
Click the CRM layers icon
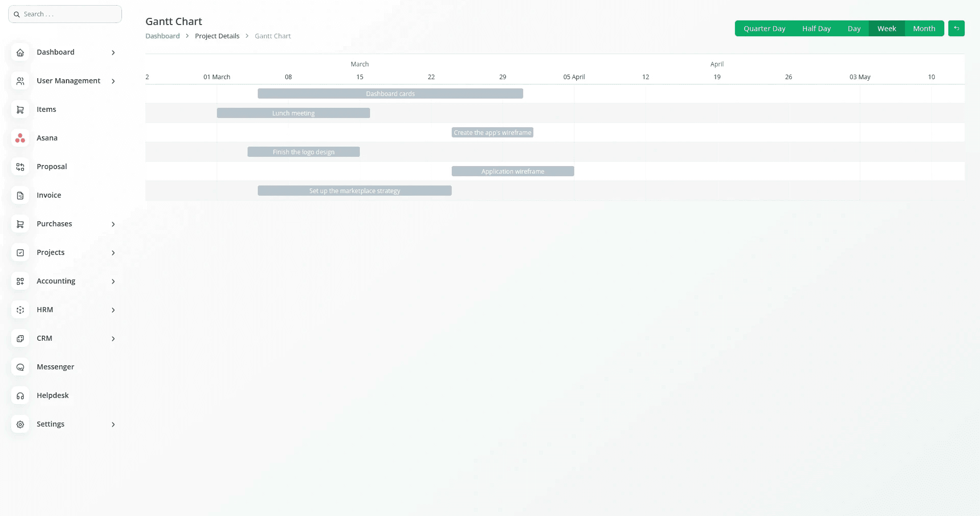[20, 339]
